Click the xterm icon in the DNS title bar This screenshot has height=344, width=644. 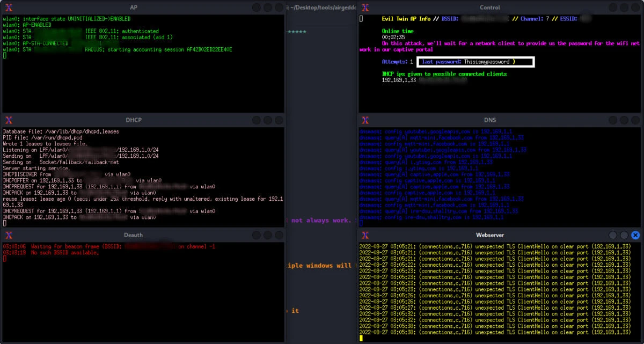pyautogui.click(x=365, y=120)
